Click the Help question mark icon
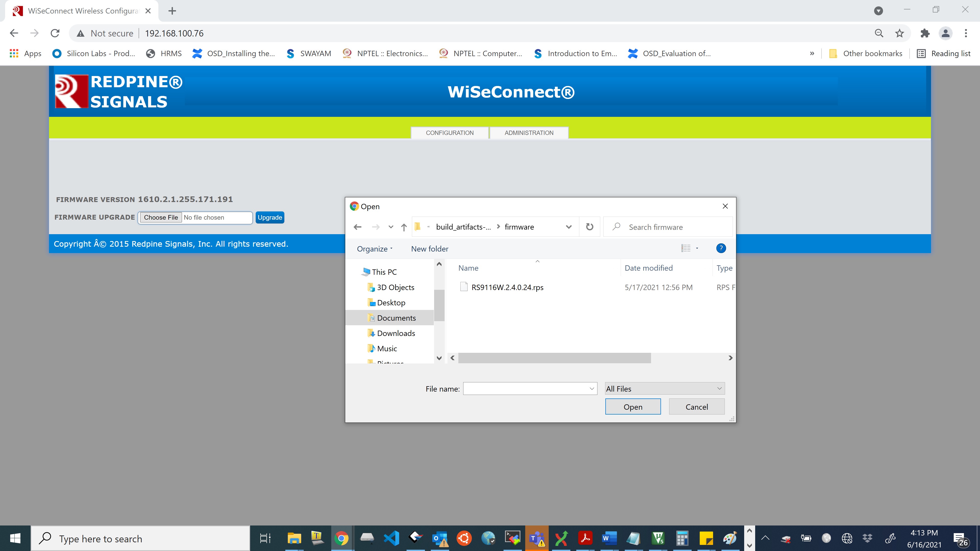The width and height of the screenshot is (980, 551). [x=720, y=248]
